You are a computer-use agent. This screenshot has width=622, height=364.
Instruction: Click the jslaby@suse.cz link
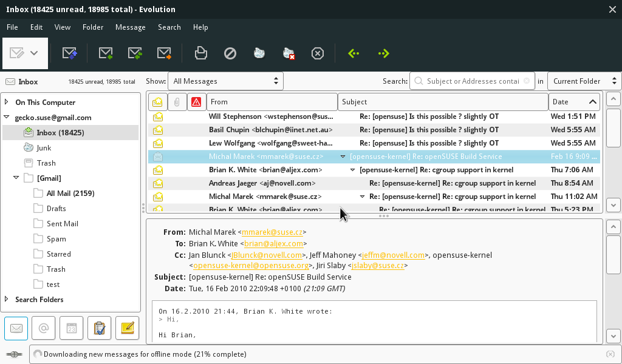378,265
